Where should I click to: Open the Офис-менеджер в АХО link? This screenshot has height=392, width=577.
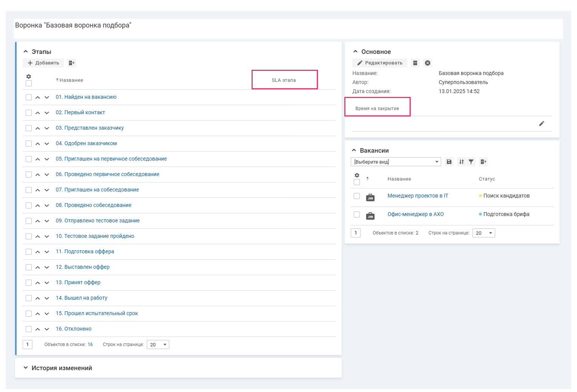click(415, 214)
